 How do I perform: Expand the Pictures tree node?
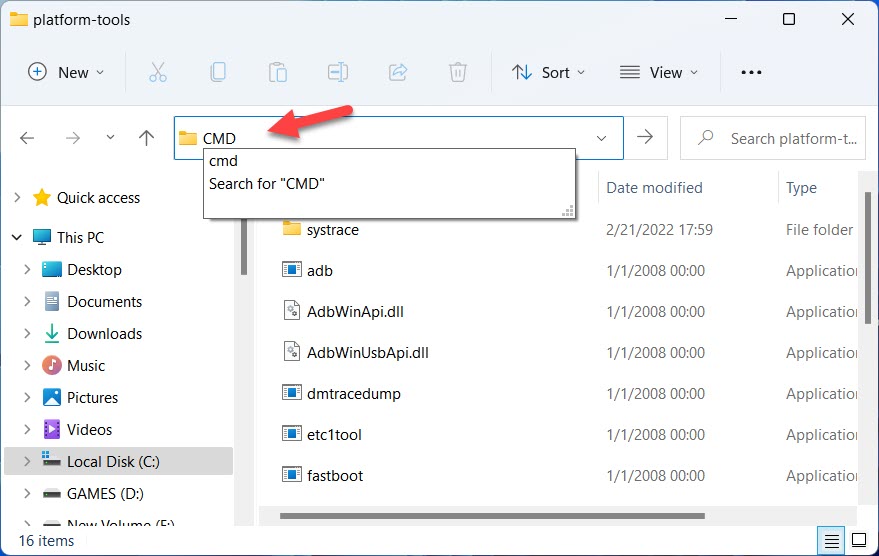[x=27, y=397]
